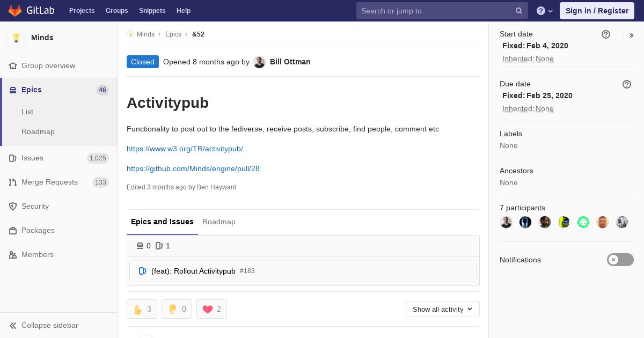
Task: Click start date help icon
Action: (x=606, y=34)
